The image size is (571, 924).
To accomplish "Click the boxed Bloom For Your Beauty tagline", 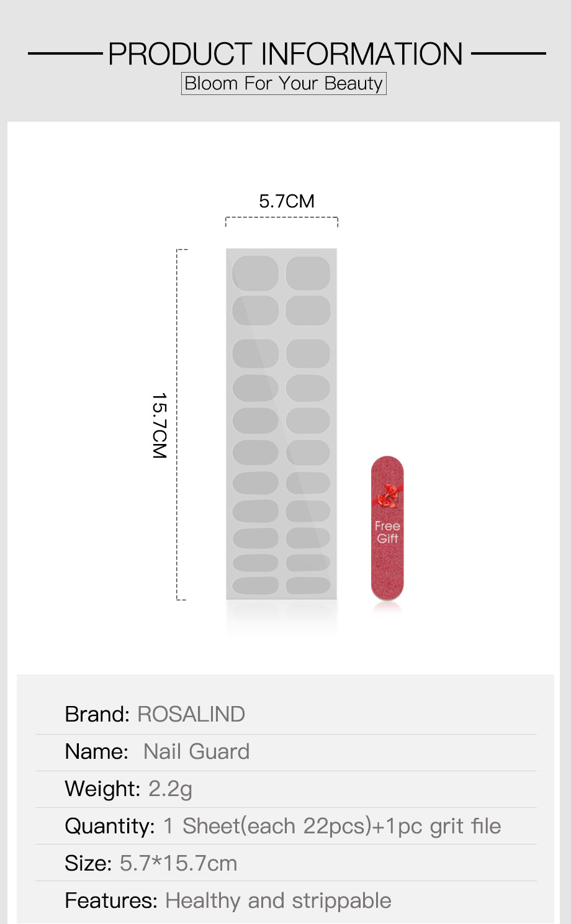I will tap(284, 83).
